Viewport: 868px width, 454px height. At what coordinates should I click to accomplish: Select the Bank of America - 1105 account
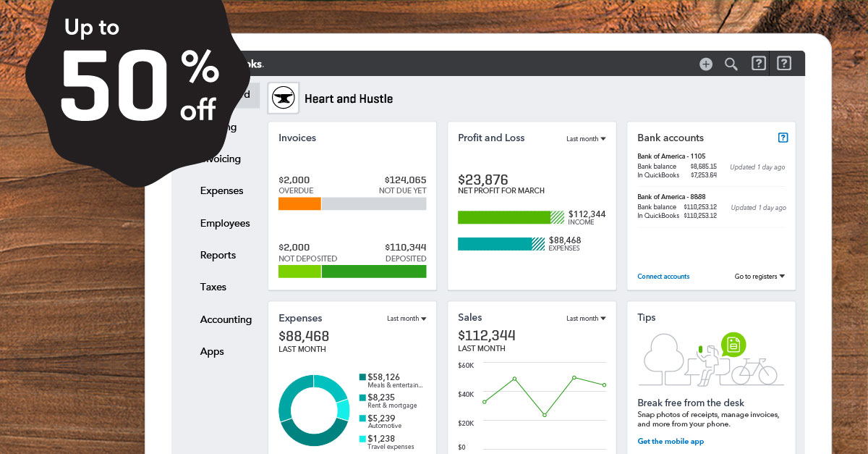pyautogui.click(x=671, y=156)
